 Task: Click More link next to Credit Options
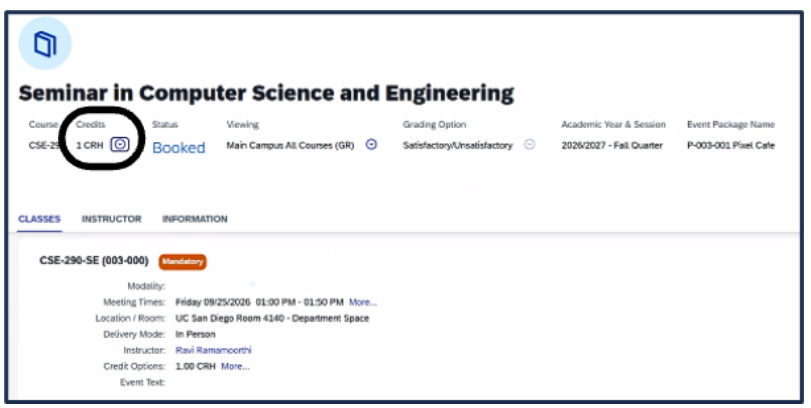coord(235,366)
